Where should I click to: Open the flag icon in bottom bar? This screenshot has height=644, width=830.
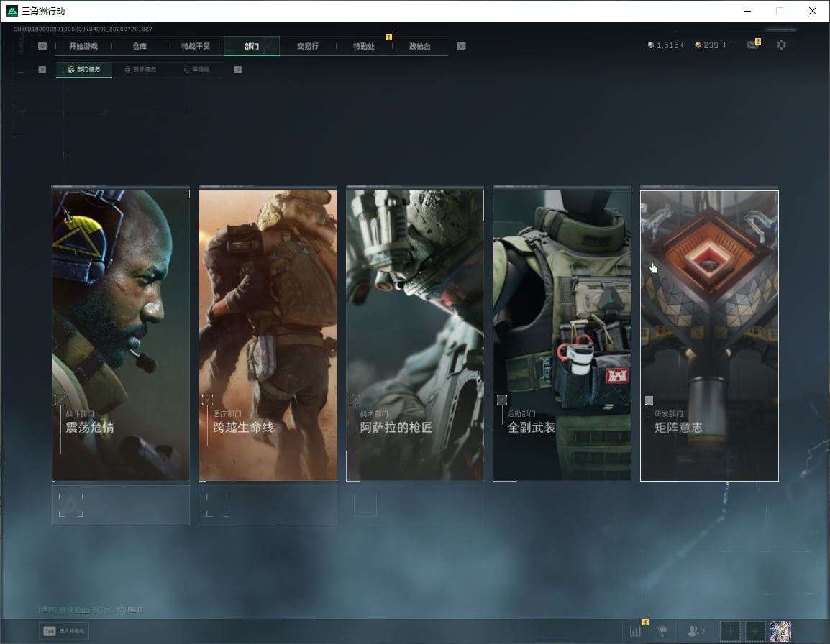tap(662, 631)
